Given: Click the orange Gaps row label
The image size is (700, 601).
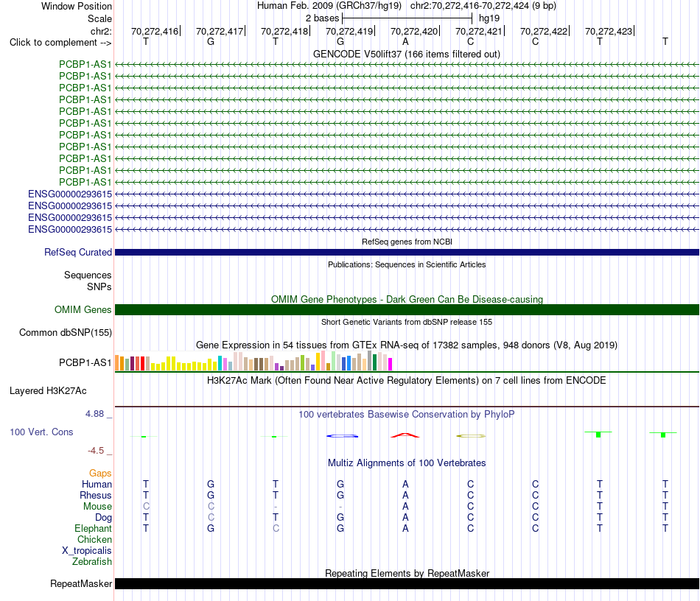Looking at the screenshot, I should [x=100, y=473].
